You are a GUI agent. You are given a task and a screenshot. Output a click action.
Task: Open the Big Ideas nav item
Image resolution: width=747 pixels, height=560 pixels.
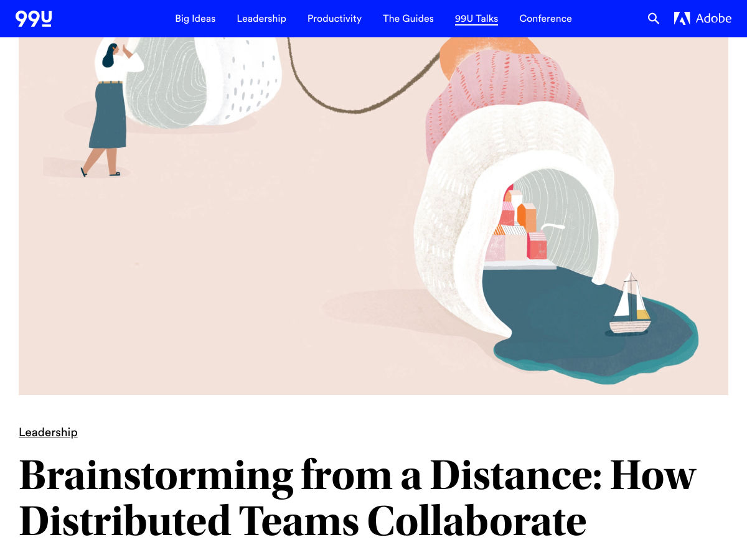[x=195, y=19]
